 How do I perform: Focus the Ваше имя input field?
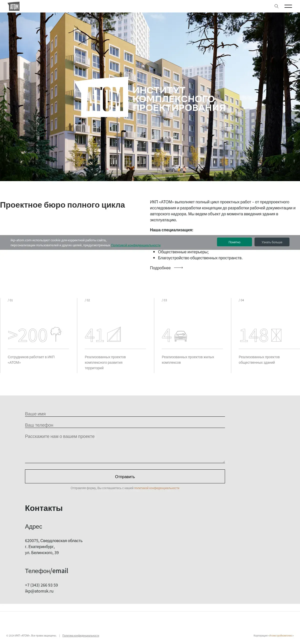point(125,414)
